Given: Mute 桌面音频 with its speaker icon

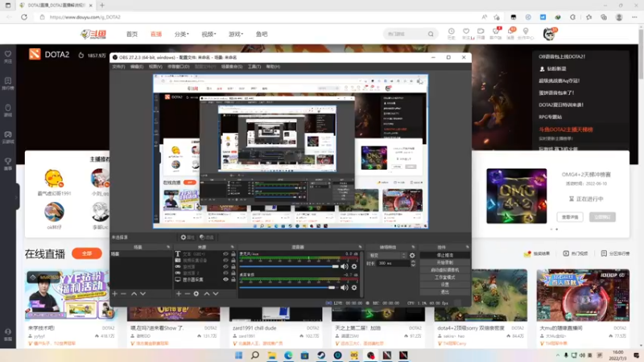Looking at the screenshot, I should tap(345, 288).
